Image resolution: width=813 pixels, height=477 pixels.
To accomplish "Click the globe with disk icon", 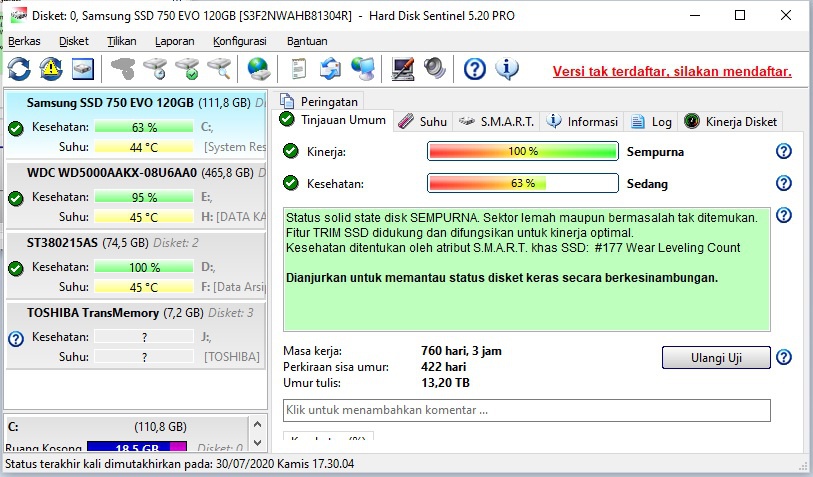I will (x=258, y=69).
